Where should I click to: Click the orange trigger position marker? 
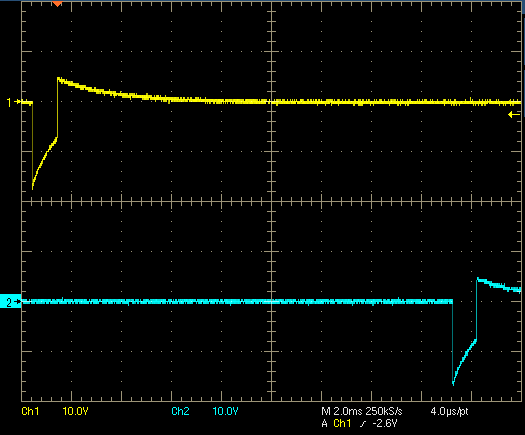pyautogui.click(x=58, y=4)
